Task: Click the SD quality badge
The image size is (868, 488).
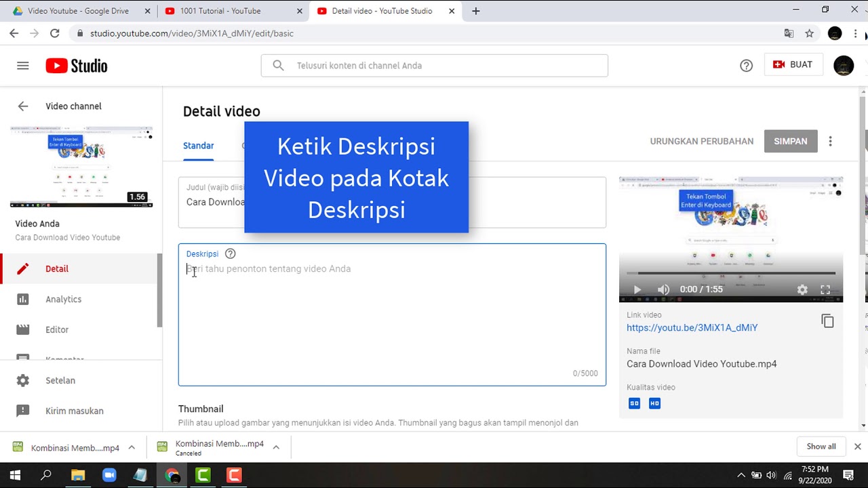Action: 635,403
